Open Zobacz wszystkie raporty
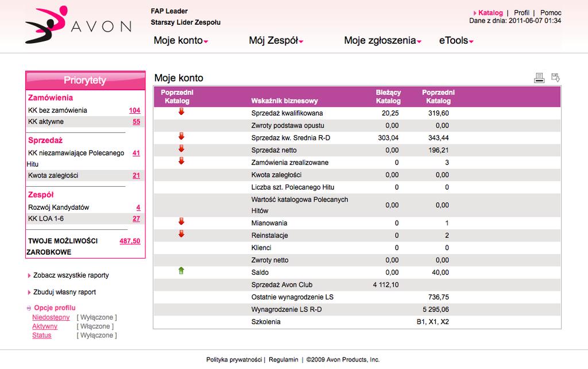Screen dimensions: 588x369 point(71,275)
